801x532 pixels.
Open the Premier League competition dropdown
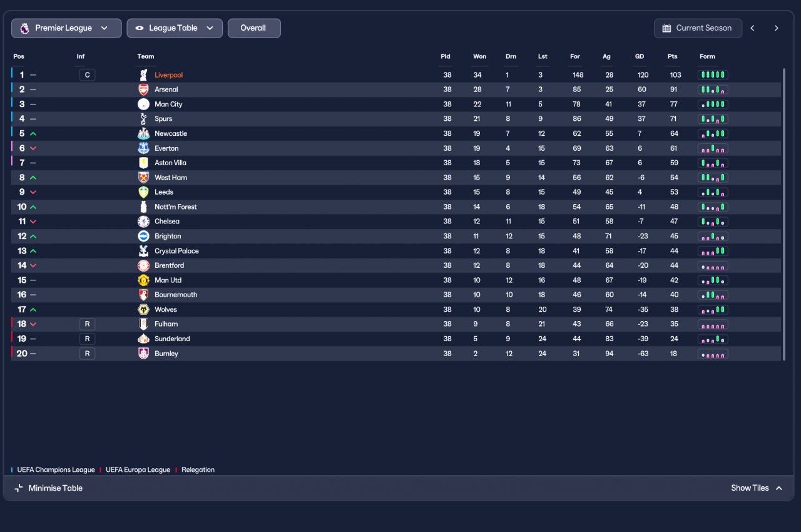(x=66, y=28)
